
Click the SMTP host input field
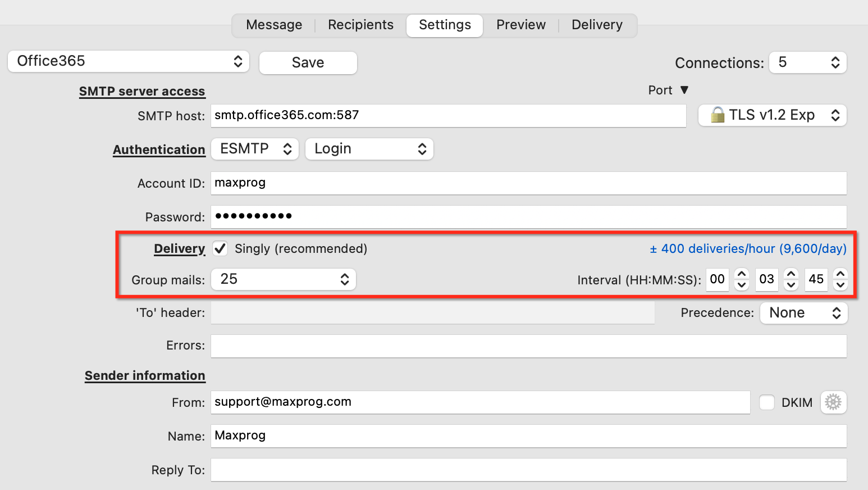pos(449,115)
